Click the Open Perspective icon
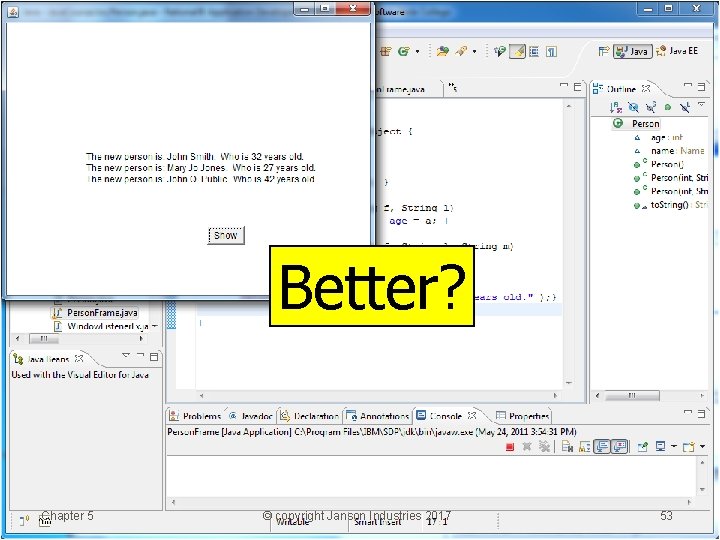The image size is (720, 540). [603, 51]
